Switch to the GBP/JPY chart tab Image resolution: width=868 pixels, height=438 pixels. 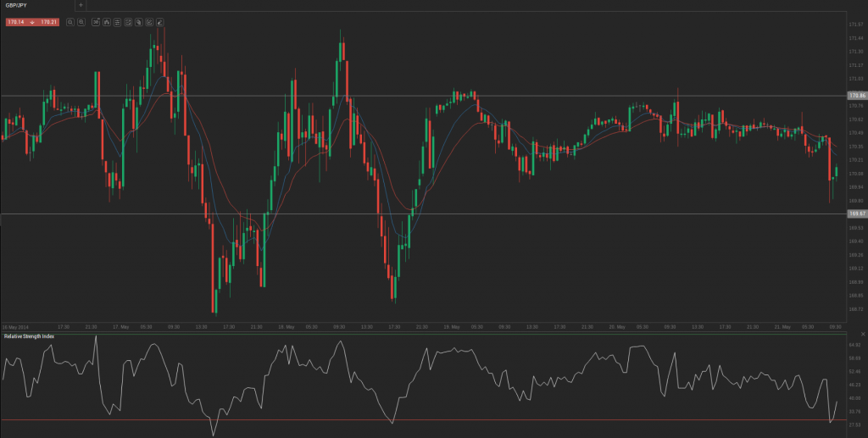click(16, 5)
